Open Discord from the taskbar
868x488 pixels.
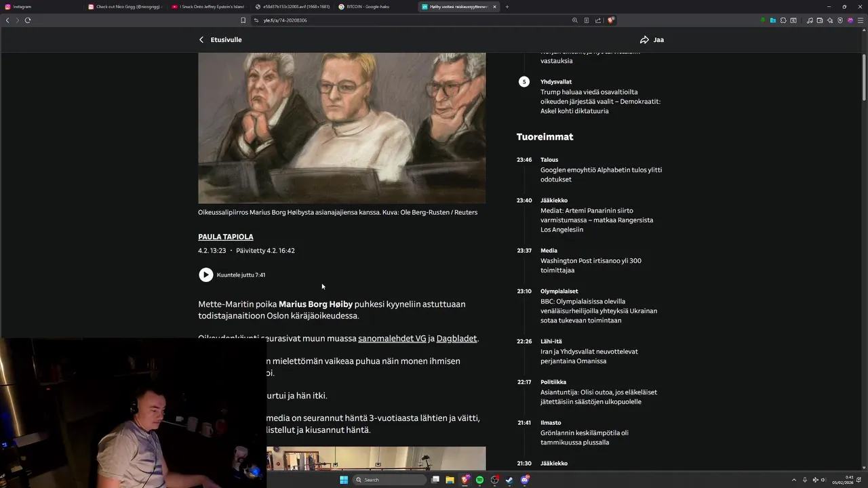tap(524, 480)
